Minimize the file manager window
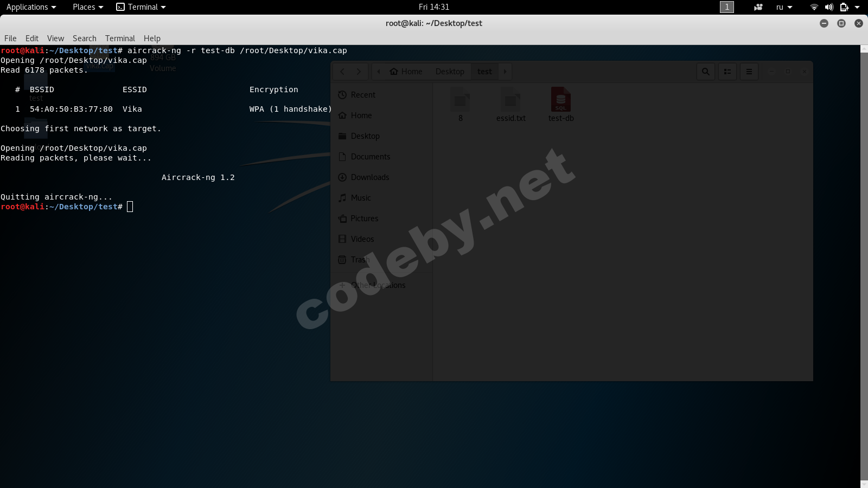 click(771, 72)
